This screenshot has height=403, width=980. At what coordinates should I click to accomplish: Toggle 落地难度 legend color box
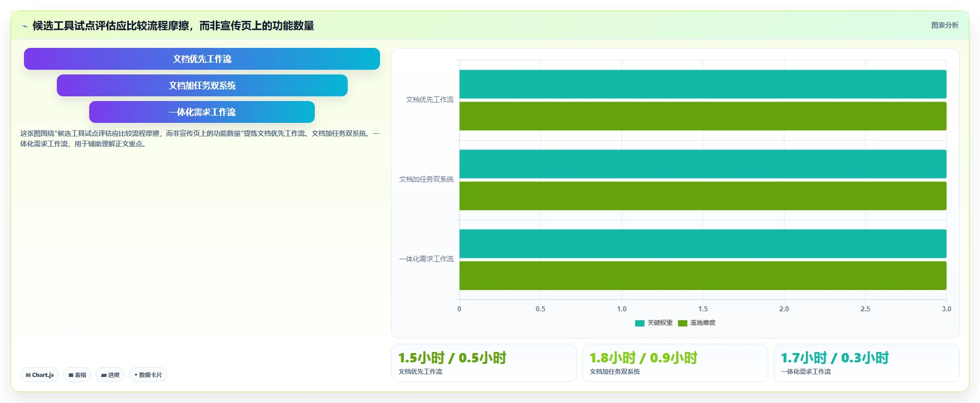(x=682, y=323)
